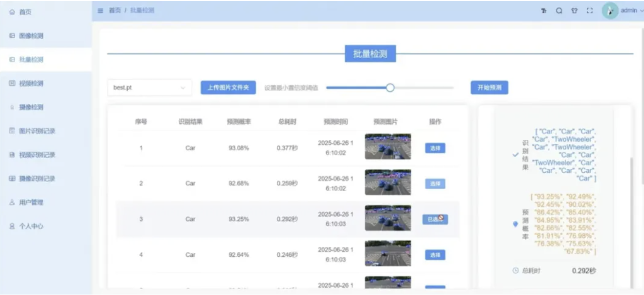Click the 设置最小置信度阈值 label
This screenshot has height=295, width=644.
point(291,88)
